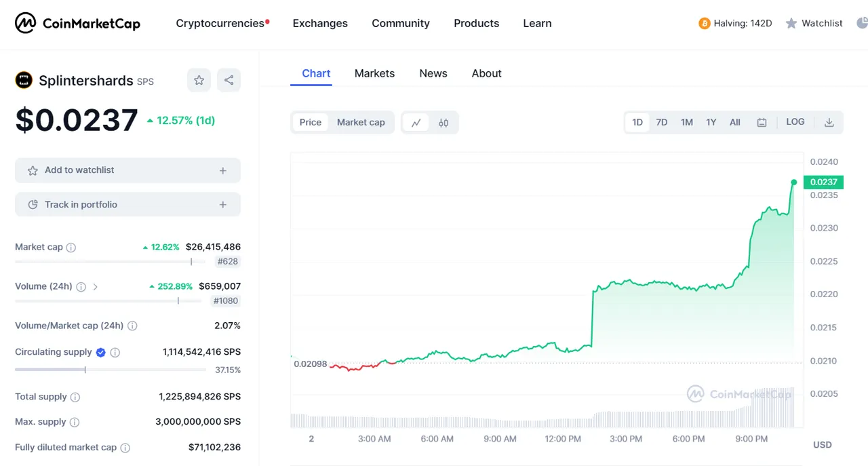
Task: Click the $0.0237 price heading
Action: tap(77, 121)
